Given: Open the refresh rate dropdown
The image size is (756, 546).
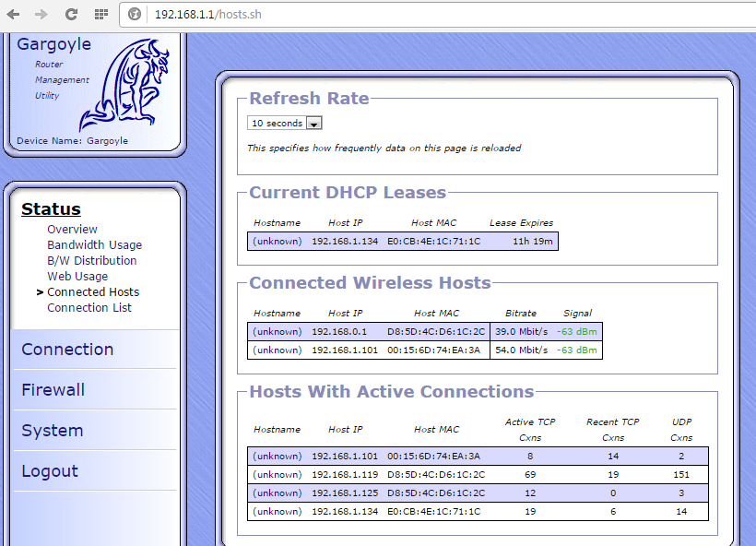Looking at the screenshot, I should point(284,123).
